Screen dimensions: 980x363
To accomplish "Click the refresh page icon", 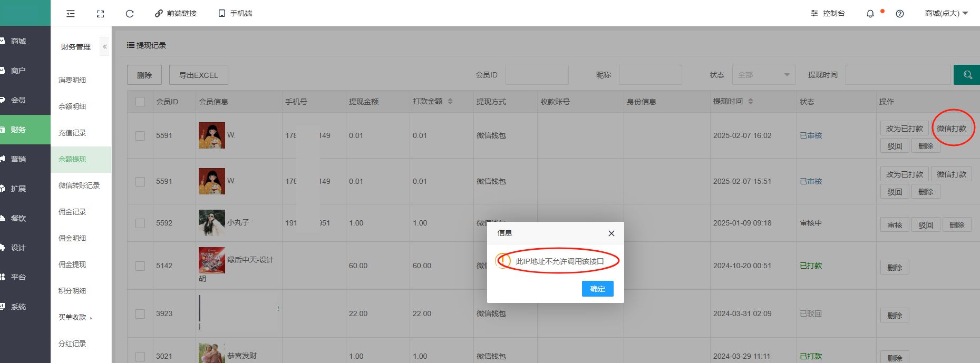I will coord(130,14).
